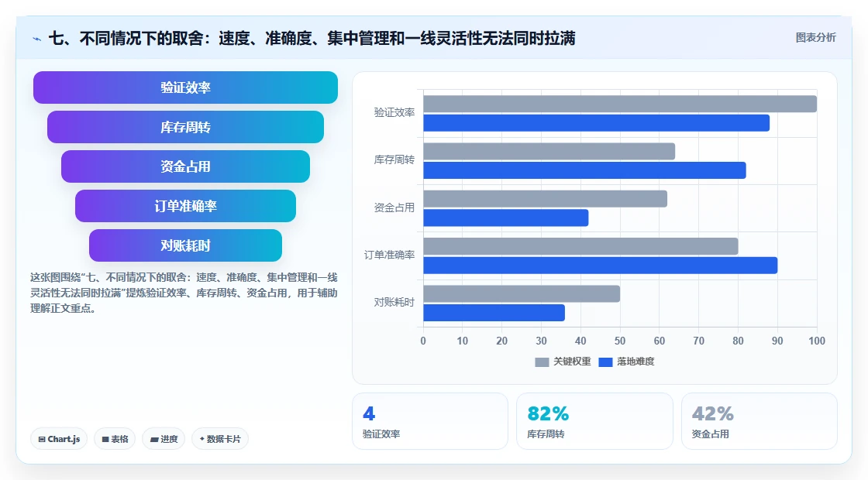Click the lightning icon beside the heading
Viewport: 868px width, 480px height.
coord(37,39)
